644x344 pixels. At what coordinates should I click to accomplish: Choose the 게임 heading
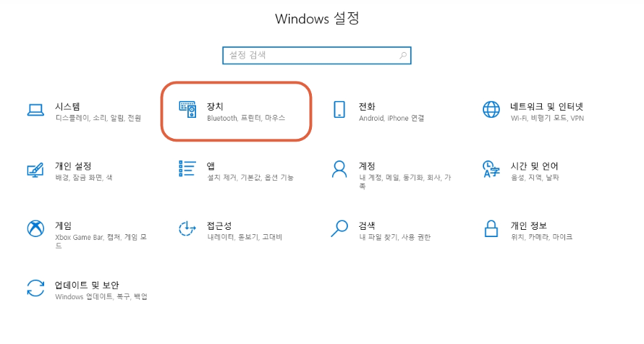point(63,225)
